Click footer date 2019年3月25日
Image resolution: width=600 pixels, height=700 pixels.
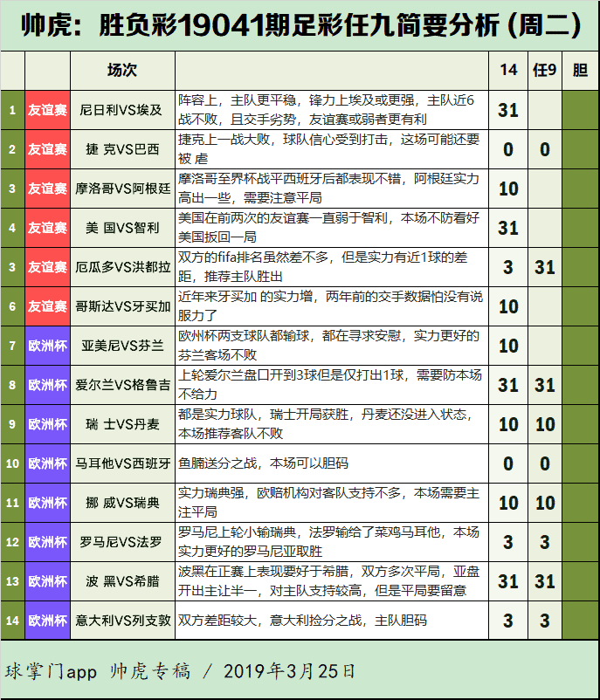click(289, 671)
